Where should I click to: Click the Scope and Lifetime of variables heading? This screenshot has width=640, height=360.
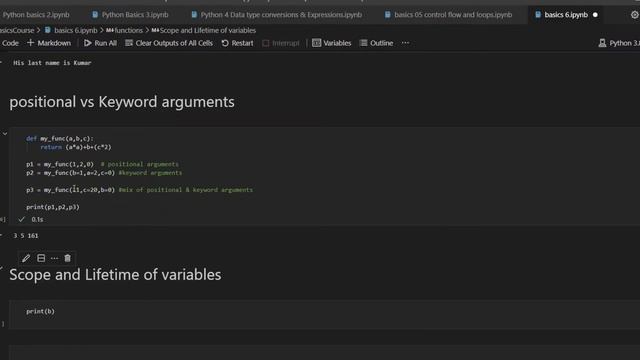coord(115,275)
